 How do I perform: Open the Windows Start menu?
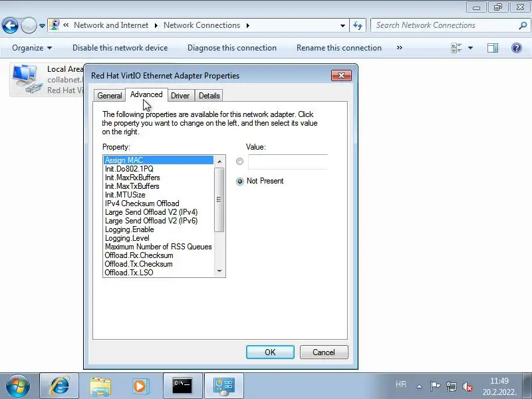(18, 386)
